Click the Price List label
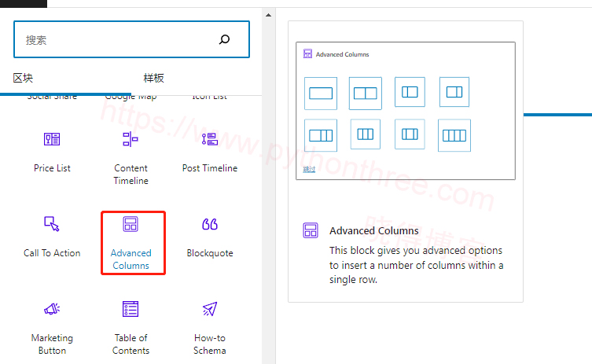 click(52, 168)
